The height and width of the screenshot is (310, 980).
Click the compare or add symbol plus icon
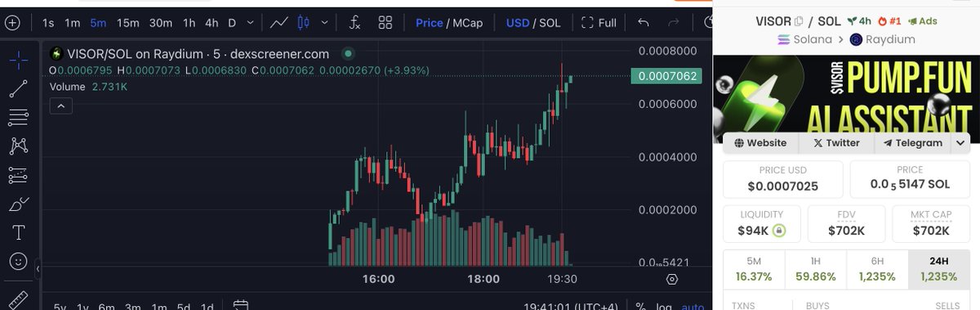tap(11, 23)
